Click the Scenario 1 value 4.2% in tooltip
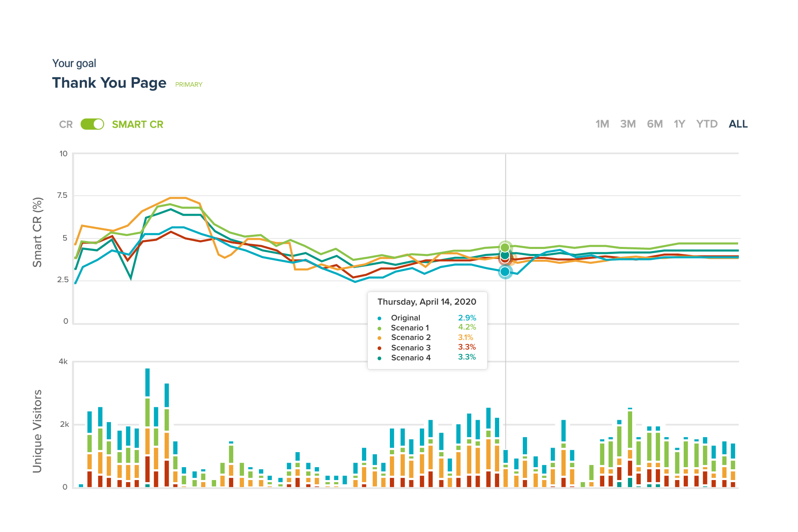798x532 pixels. pos(466,328)
